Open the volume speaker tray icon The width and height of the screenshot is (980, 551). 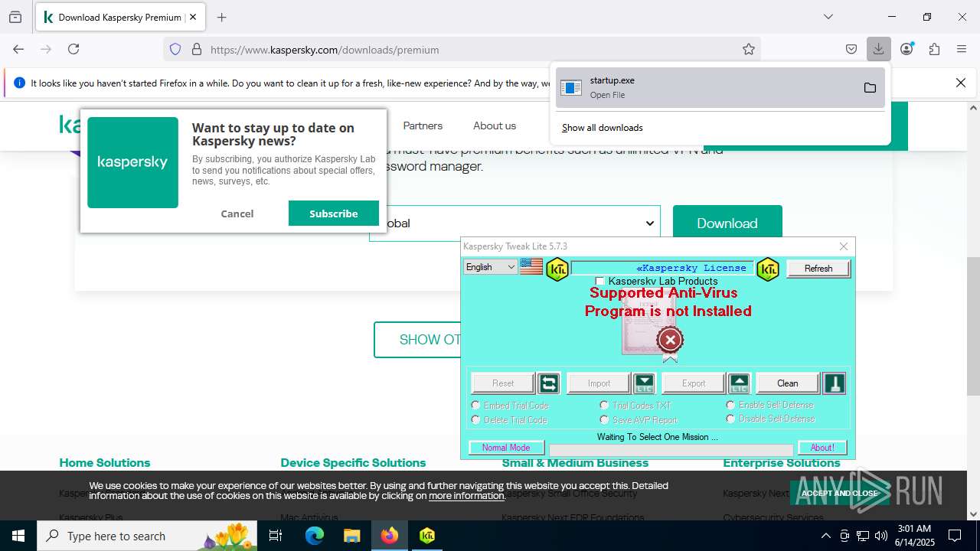(881, 536)
